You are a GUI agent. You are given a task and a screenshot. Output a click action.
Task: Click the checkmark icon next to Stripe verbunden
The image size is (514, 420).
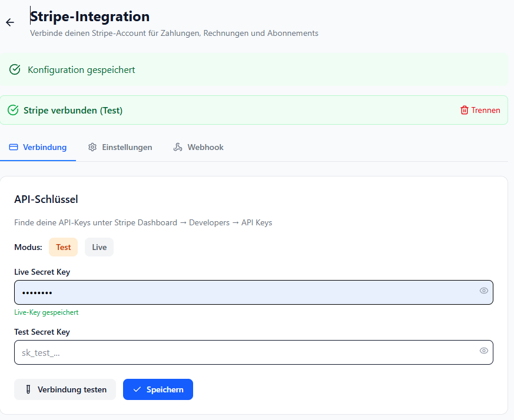pos(13,110)
